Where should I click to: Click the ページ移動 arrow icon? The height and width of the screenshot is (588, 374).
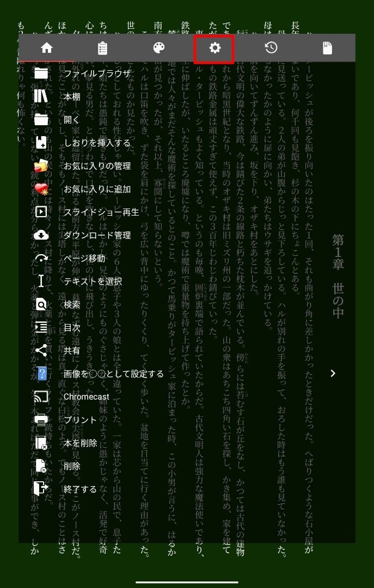coord(41,259)
